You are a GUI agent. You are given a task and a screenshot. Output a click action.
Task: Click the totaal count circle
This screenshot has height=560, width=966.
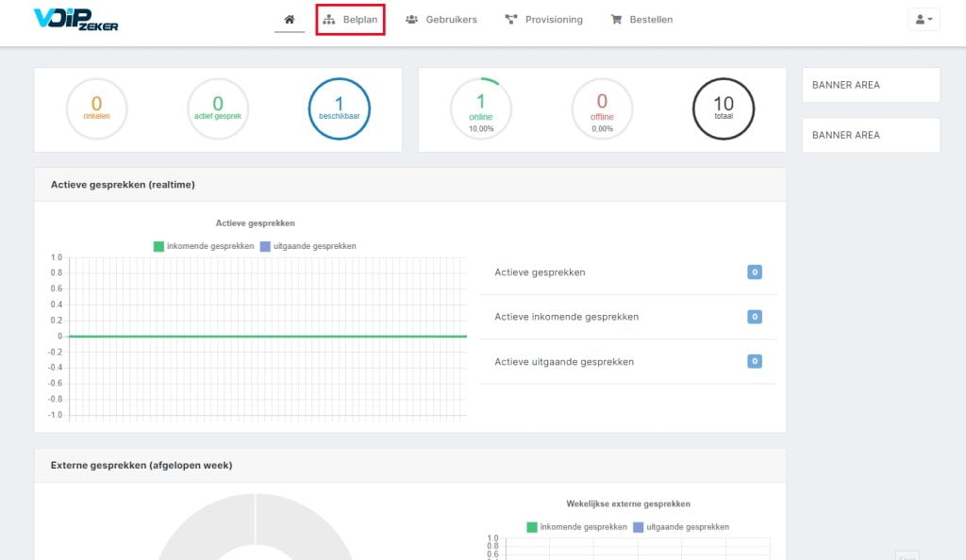724,109
